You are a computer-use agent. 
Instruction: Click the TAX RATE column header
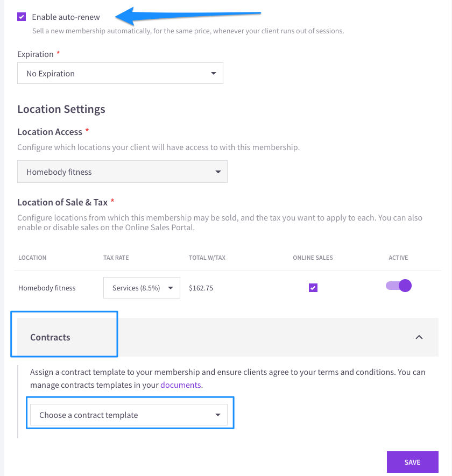pyautogui.click(x=116, y=258)
